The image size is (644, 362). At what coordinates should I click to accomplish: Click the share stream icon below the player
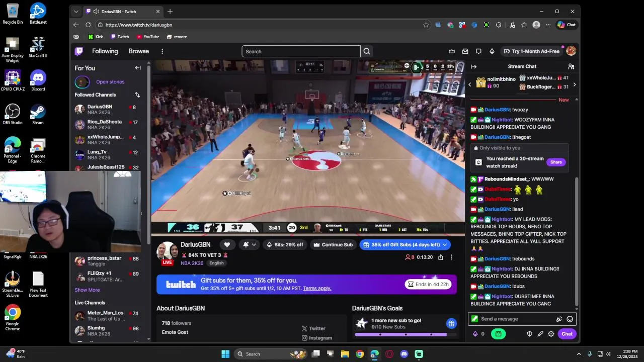tap(441, 257)
